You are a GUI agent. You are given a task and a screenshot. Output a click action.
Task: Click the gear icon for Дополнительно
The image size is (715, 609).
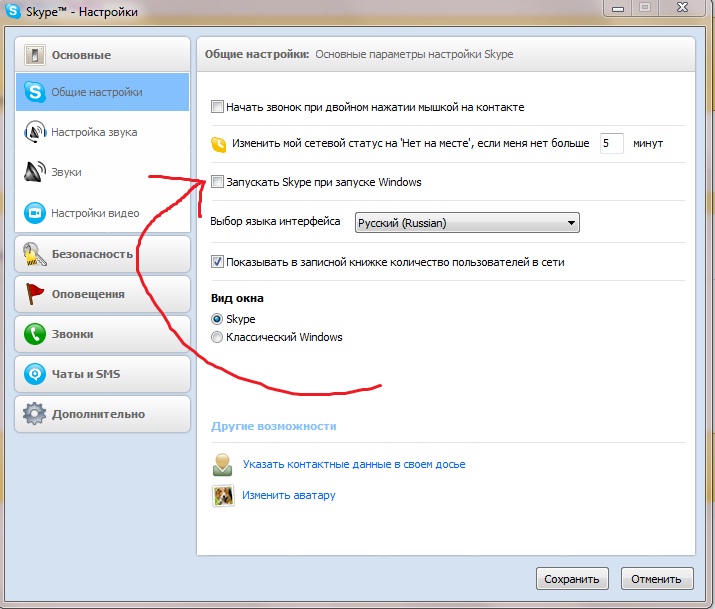point(35,414)
